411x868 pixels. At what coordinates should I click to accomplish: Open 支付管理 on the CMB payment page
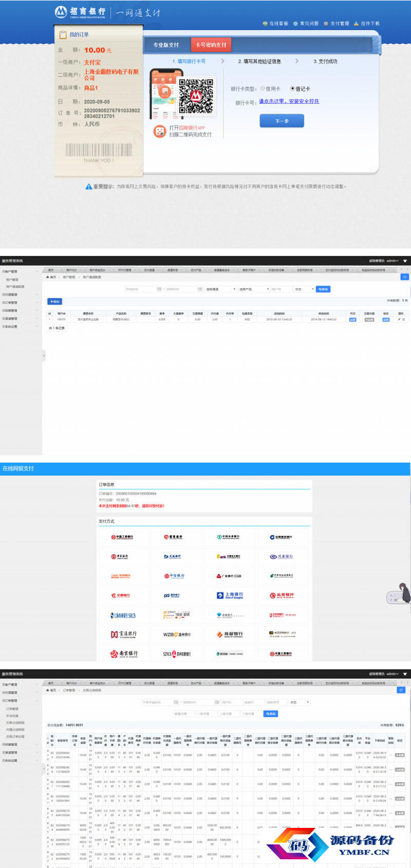click(336, 24)
